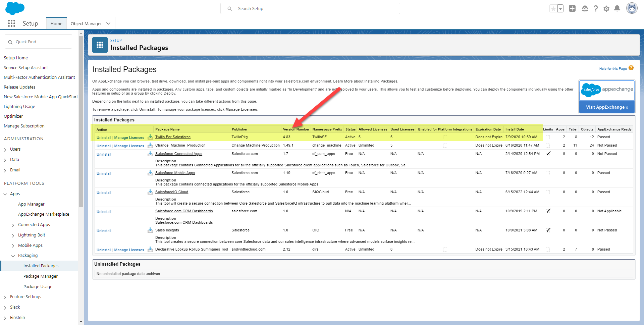Open Package Usage under Packaging
644x325 pixels.
pyautogui.click(x=38, y=286)
